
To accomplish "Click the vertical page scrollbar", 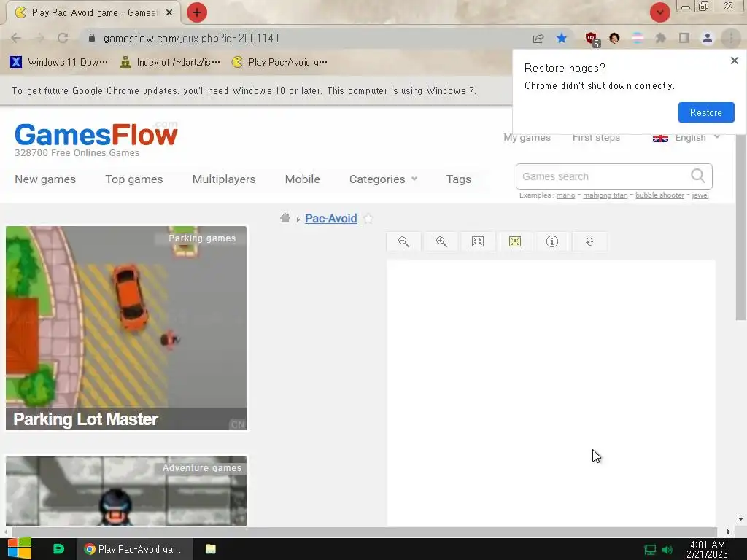I will click(740, 227).
